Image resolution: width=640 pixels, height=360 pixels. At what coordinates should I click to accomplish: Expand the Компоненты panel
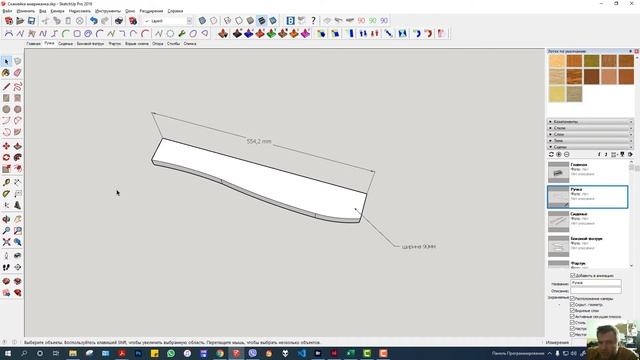[x=590, y=122]
